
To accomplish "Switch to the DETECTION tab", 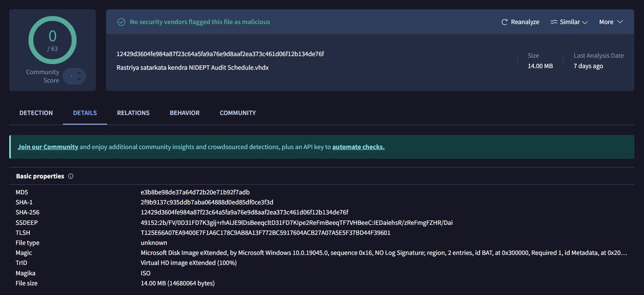I will click(36, 113).
